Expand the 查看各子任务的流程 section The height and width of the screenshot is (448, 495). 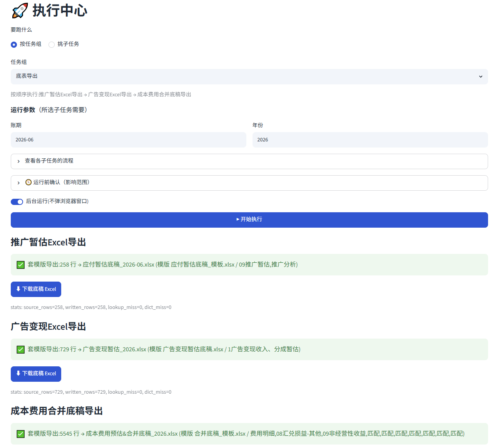pyautogui.click(x=249, y=161)
